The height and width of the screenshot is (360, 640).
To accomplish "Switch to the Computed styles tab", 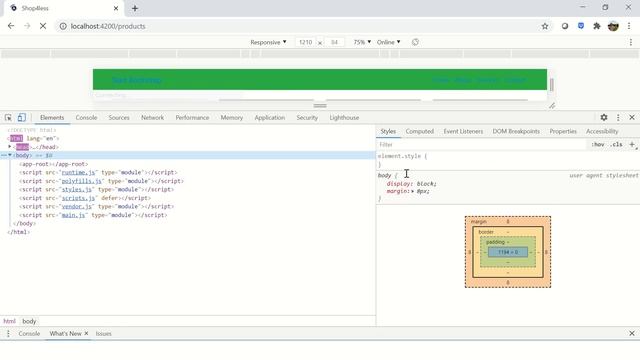I will (420, 131).
